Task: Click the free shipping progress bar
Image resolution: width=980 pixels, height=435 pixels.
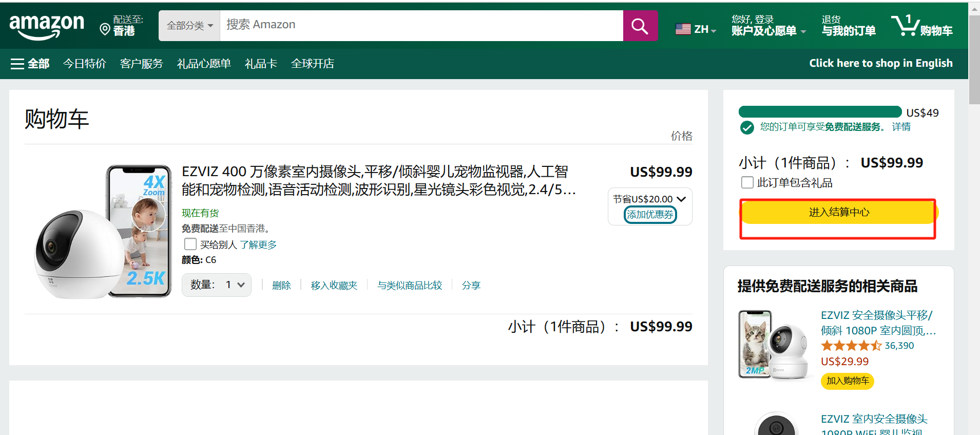Action: (x=820, y=112)
